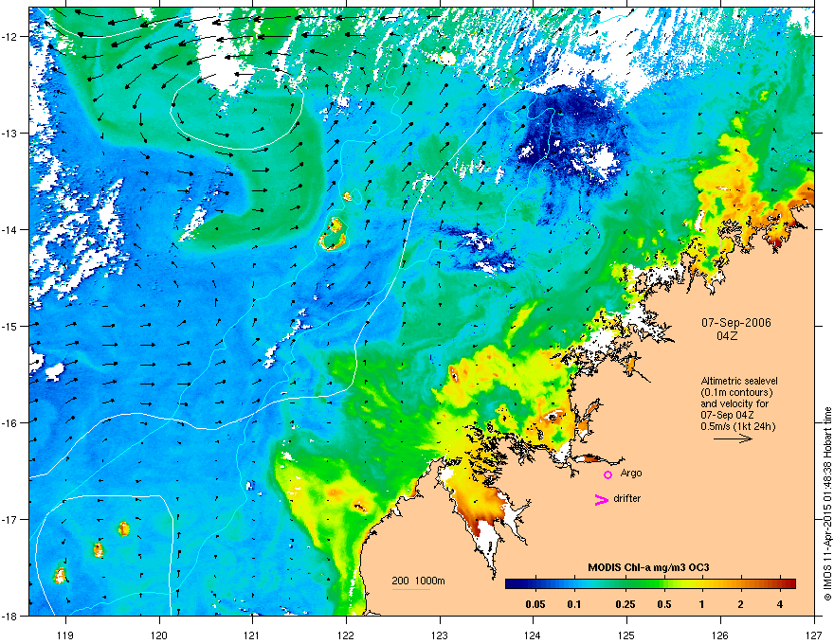Click the time label 04Z
The height and width of the screenshot is (644, 834).
pyautogui.click(x=727, y=336)
